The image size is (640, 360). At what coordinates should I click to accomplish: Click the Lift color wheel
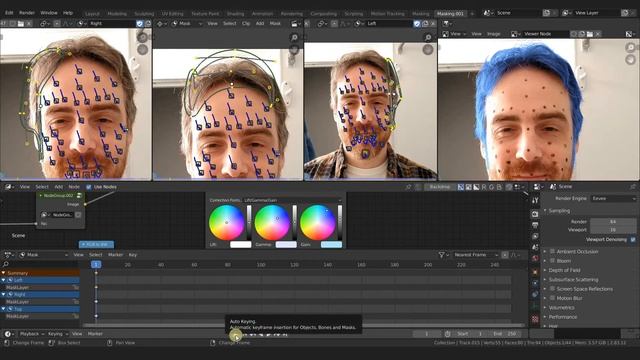[227, 222]
